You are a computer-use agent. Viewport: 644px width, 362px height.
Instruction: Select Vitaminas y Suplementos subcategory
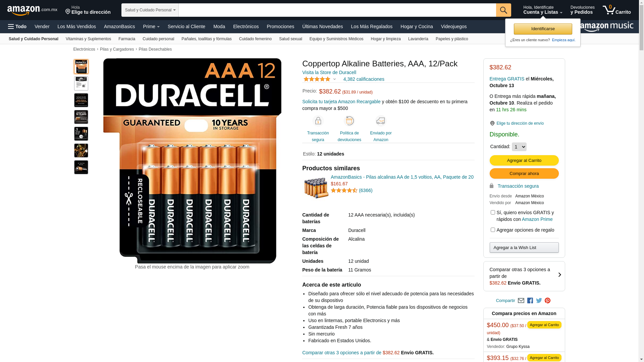[88, 39]
